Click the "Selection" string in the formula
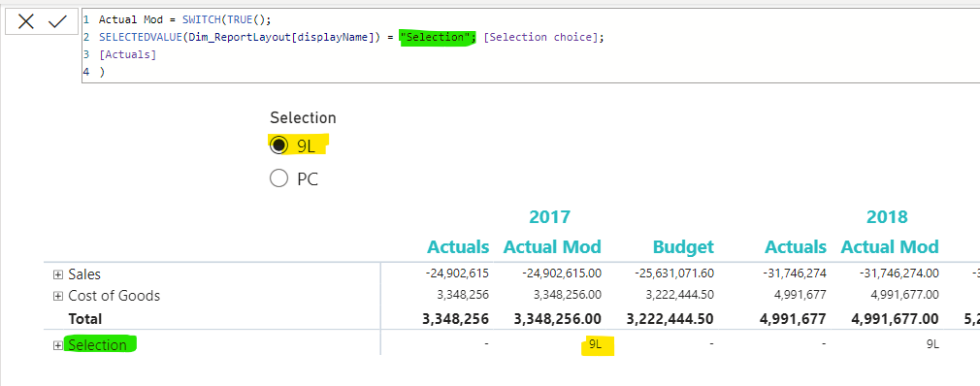The height and width of the screenshot is (386, 980). click(x=435, y=37)
